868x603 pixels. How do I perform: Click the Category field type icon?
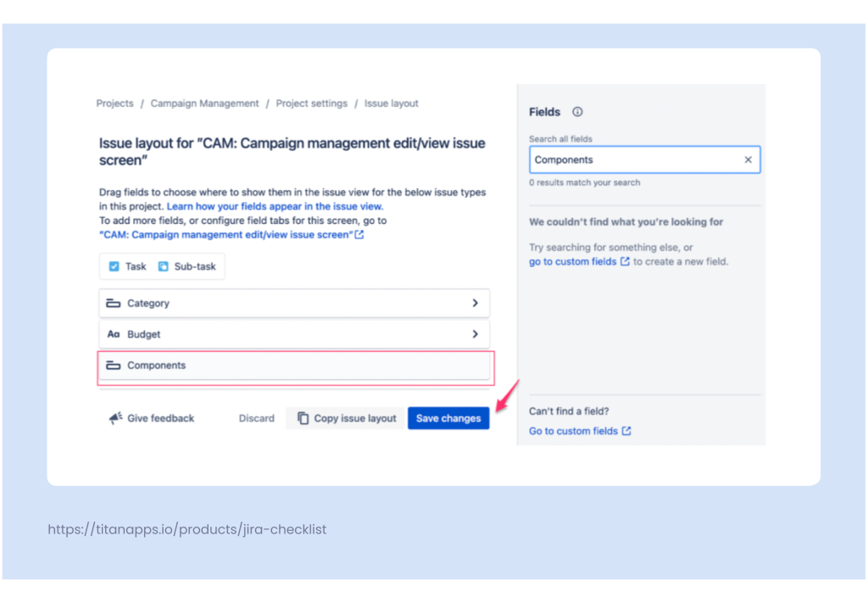point(114,303)
